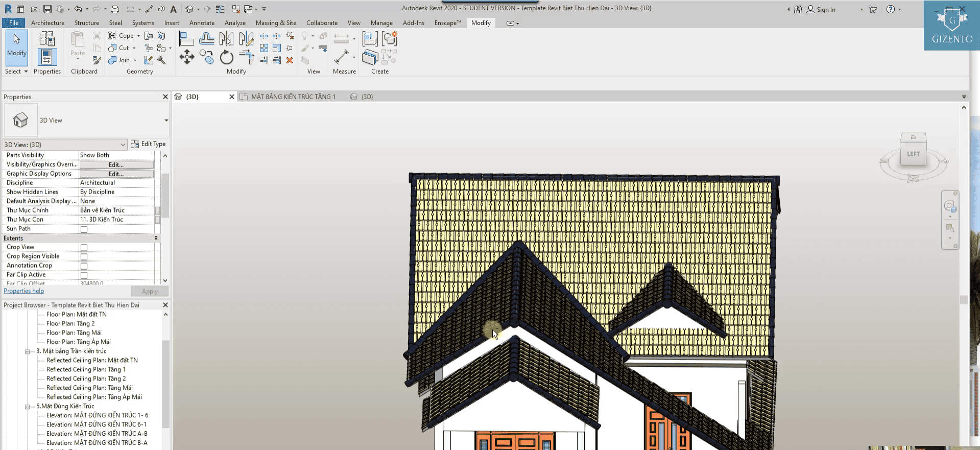Open the File menu

[14, 22]
